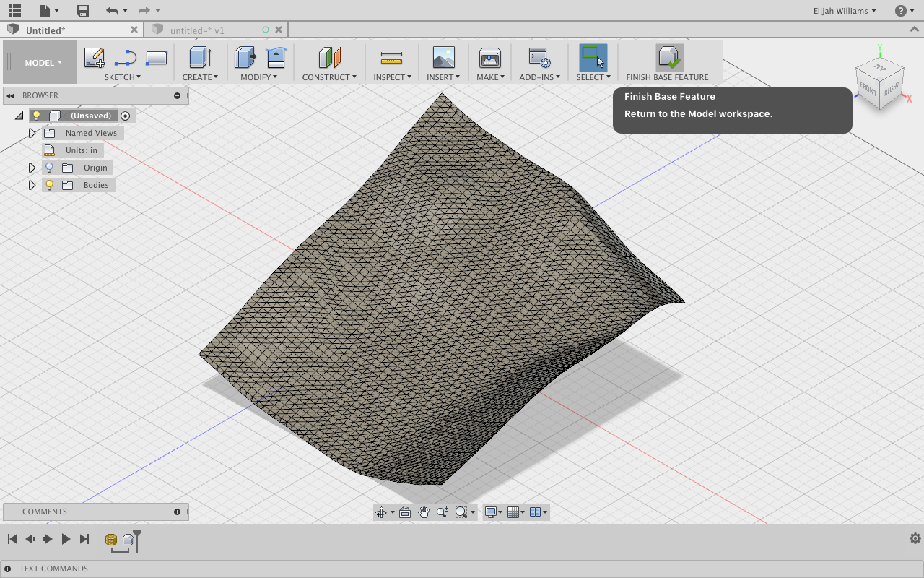Select the Measure ruler icon
The image size is (924, 578).
point(392,58)
